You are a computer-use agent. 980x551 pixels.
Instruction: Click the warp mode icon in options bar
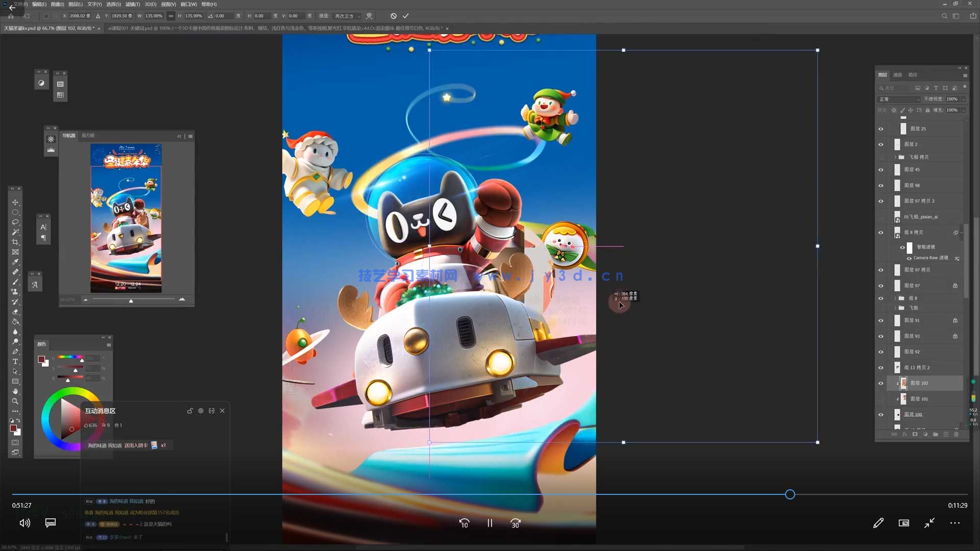coord(369,16)
